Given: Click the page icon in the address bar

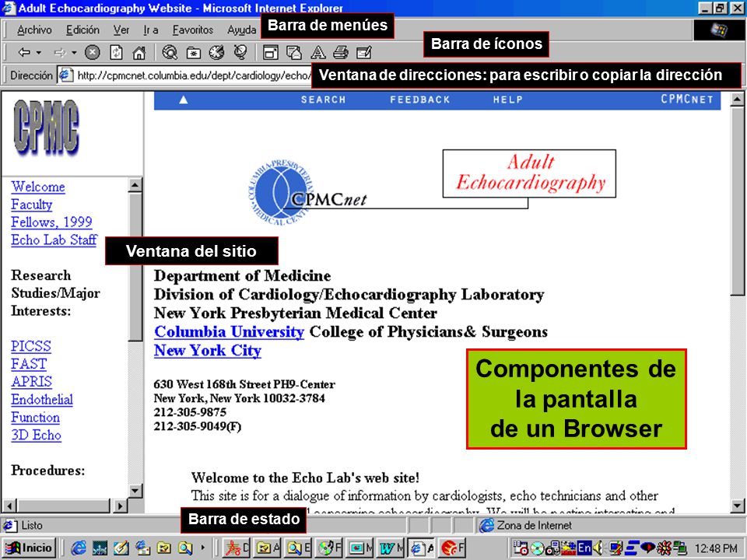Looking at the screenshot, I should (65, 75).
